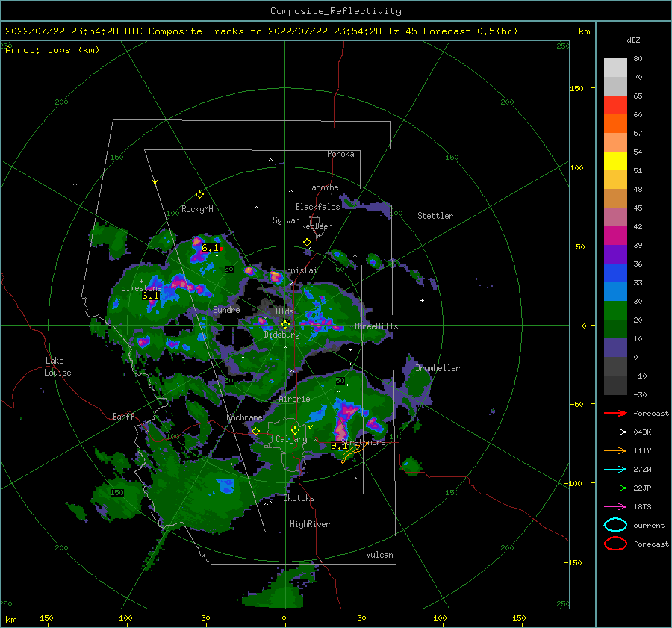Pick the 36 dBZ blue swatch
This screenshot has width=672, height=628.
(615, 273)
